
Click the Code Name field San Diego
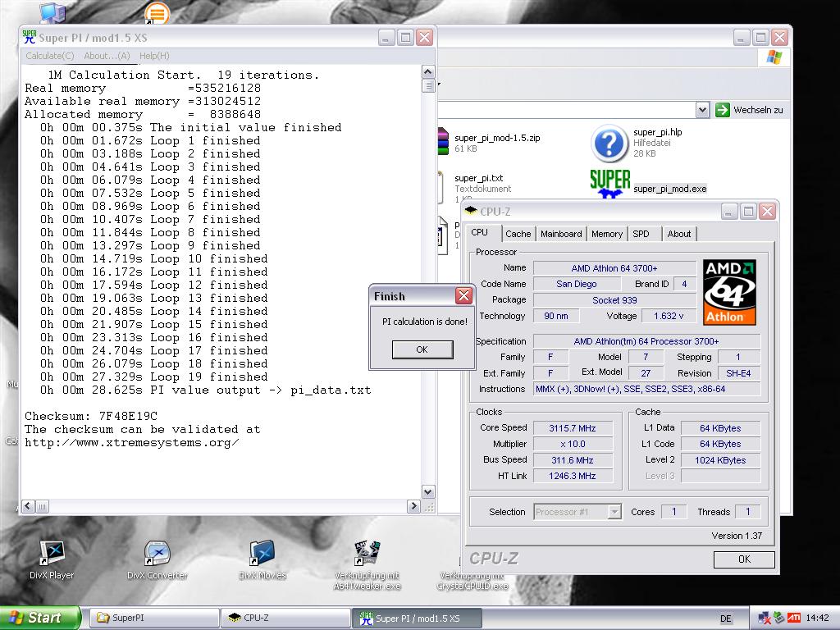click(577, 284)
